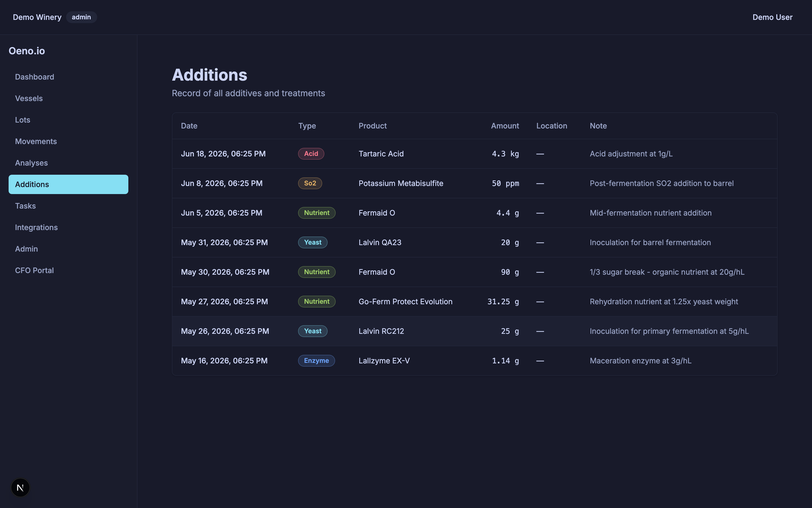Screen dimensions: 812x508
Task: Click note '1/3 sugar break - organic nutrient'
Action: click(x=667, y=272)
